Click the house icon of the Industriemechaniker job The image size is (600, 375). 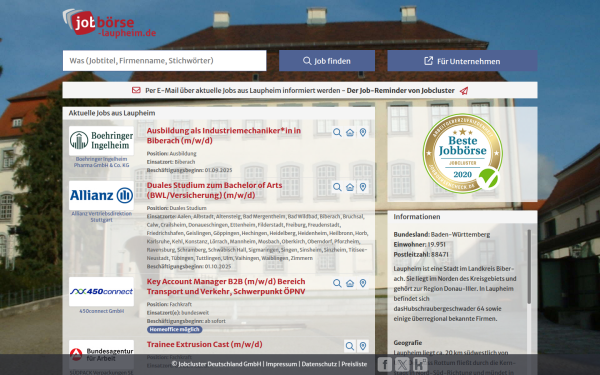click(350, 132)
